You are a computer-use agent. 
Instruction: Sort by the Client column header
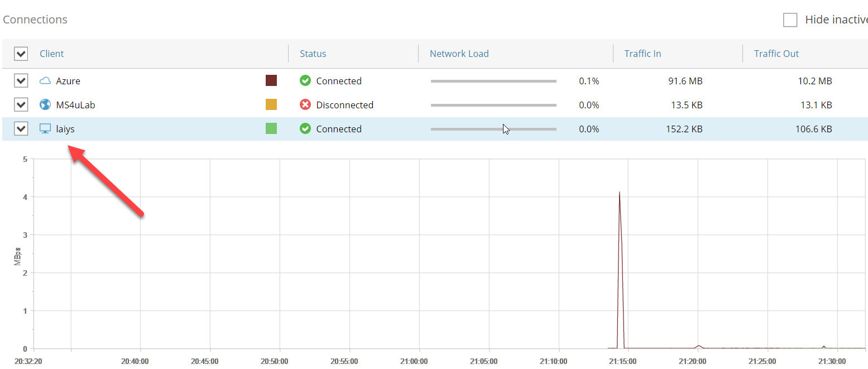pos(52,54)
